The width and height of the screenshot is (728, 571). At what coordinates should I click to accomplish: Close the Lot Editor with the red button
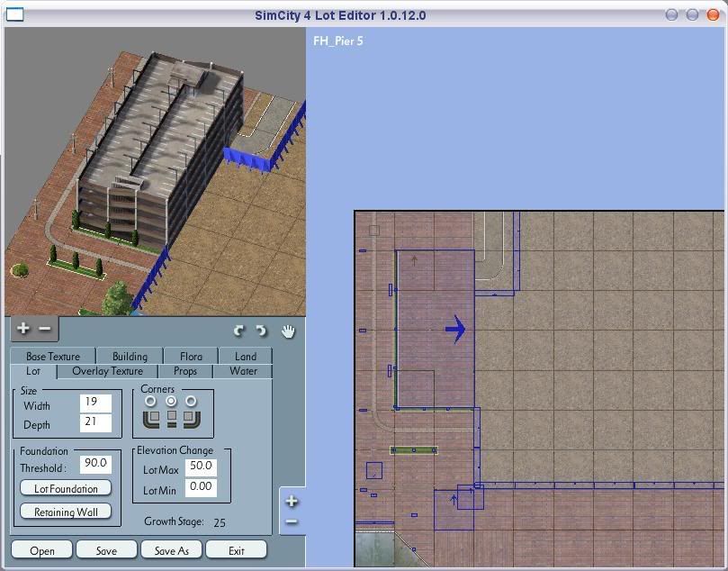[713, 15]
